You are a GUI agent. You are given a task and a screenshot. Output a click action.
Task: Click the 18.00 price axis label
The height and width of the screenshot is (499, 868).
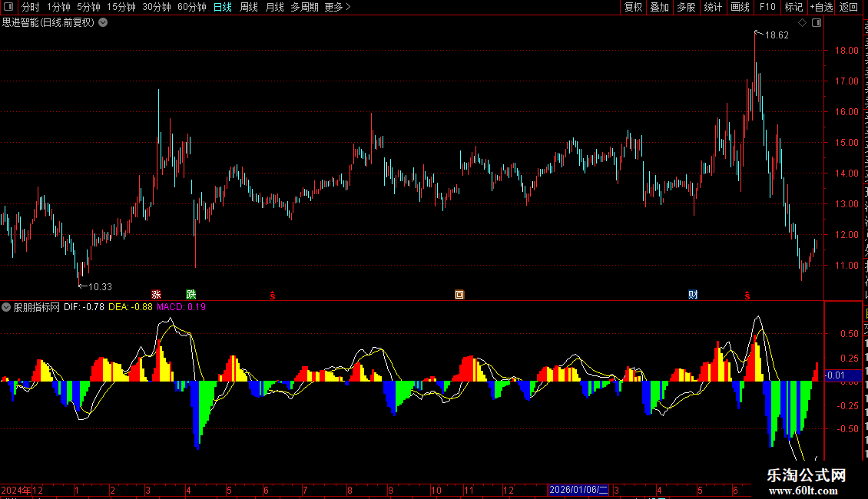tap(846, 51)
